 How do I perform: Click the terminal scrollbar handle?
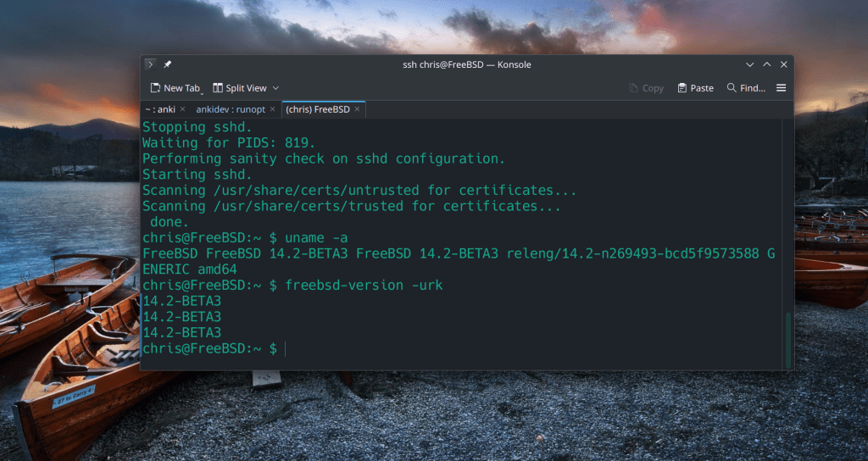point(788,340)
